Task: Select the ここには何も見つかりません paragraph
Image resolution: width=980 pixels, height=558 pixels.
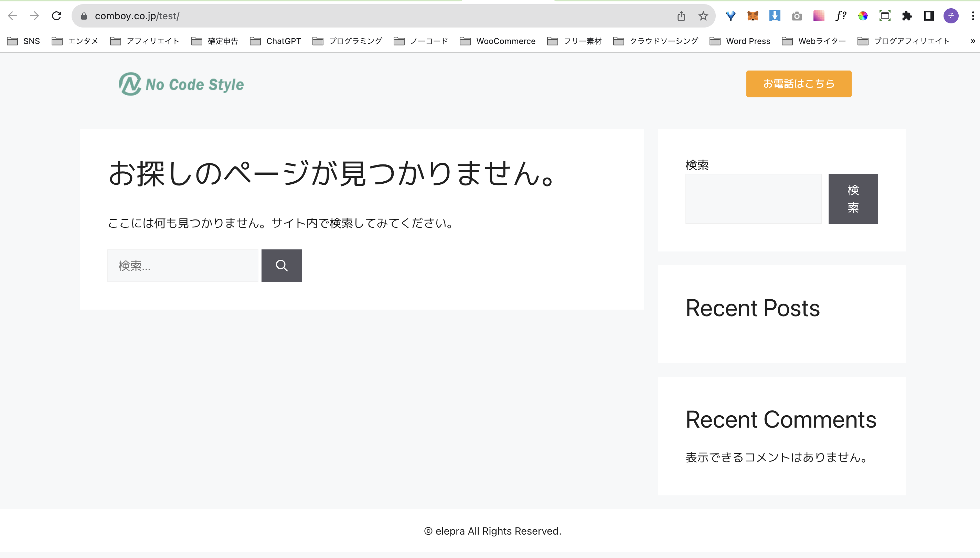Action: pyautogui.click(x=280, y=223)
